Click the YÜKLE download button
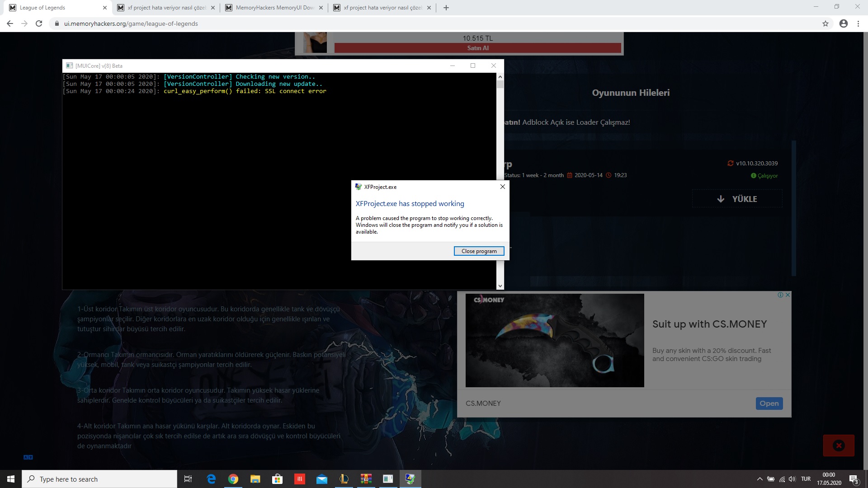Image resolution: width=868 pixels, height=488 pixels. tap(737, 199)
